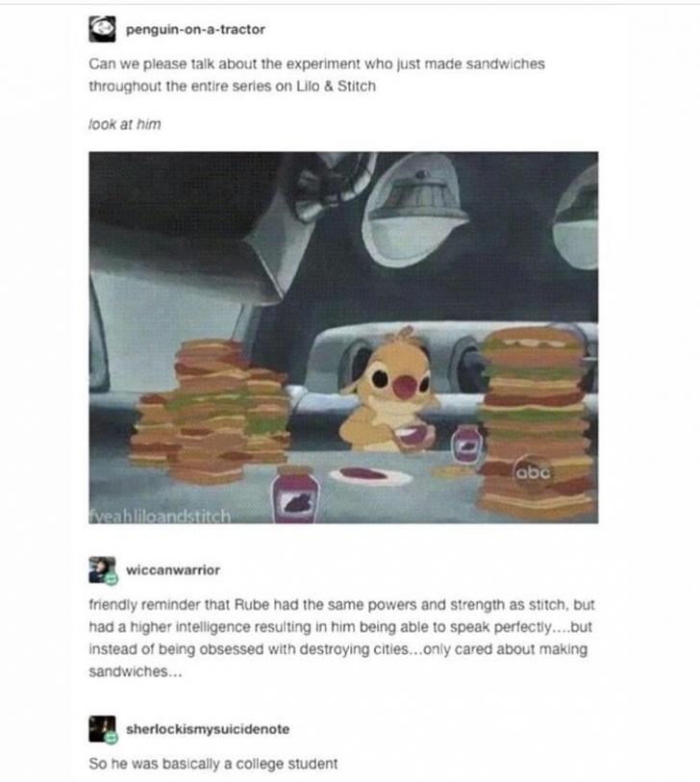This screenshot has height=782, width=700.
Task: Click the large purple jelly jar in foreground
Action: (x=295, y=494)
